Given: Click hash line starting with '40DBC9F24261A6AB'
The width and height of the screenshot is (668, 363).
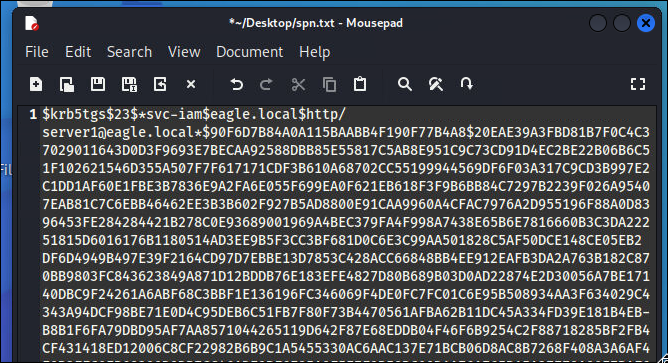Looking at the screenshot, I should point(346,294).
